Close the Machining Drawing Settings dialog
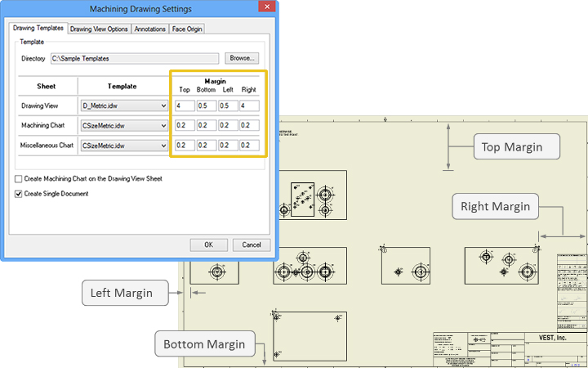 pos(265,9)
